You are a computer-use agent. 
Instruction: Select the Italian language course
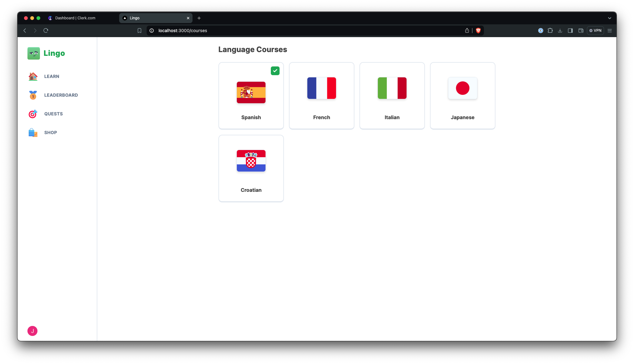392,95
